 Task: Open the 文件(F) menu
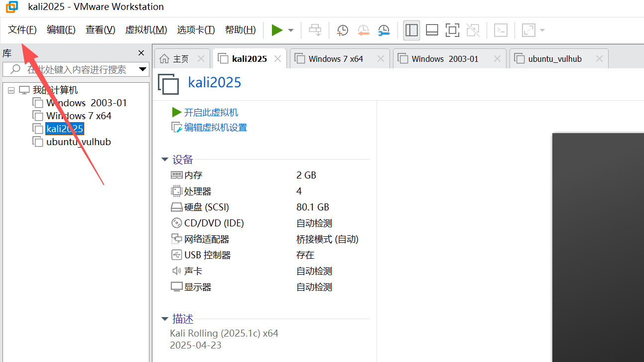[x=22, y=30]
